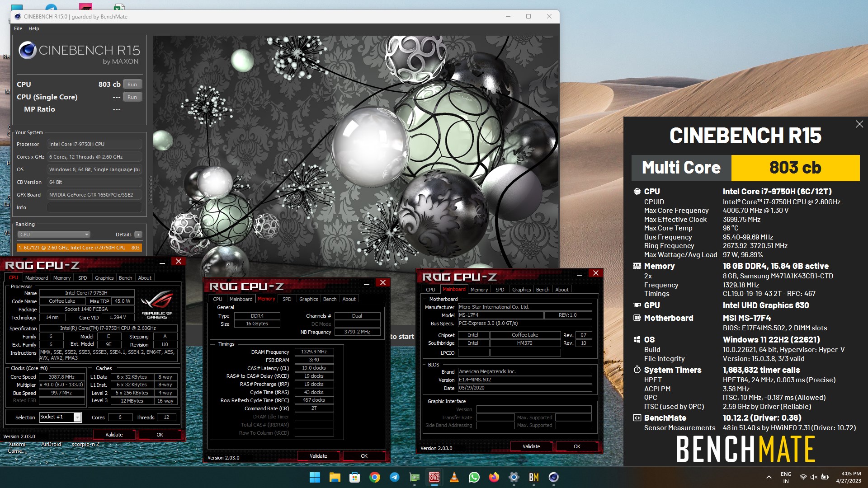The width and height of the screenshot is (868, 488).
Task: Switch to ROG CPU-Z from the taskbar
Action: (434, 477)
